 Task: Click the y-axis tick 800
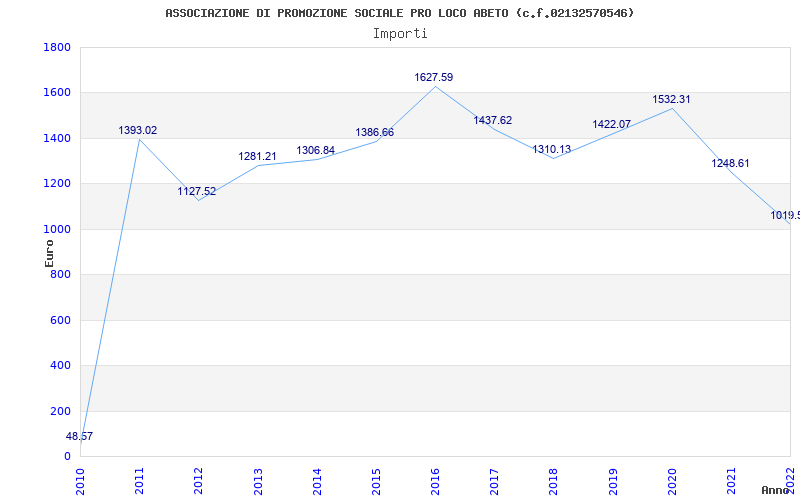point(61,274)
